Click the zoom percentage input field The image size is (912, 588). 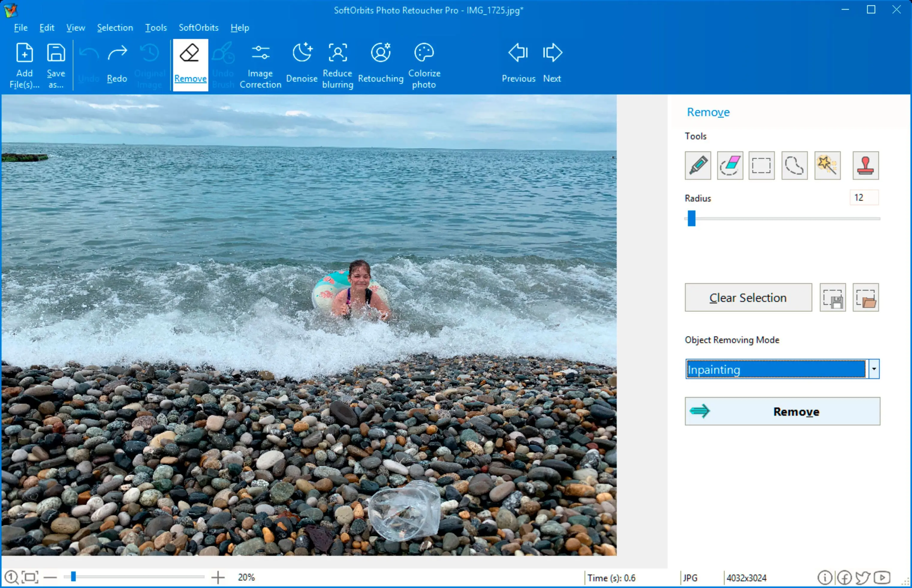click(x=247, y=575)
